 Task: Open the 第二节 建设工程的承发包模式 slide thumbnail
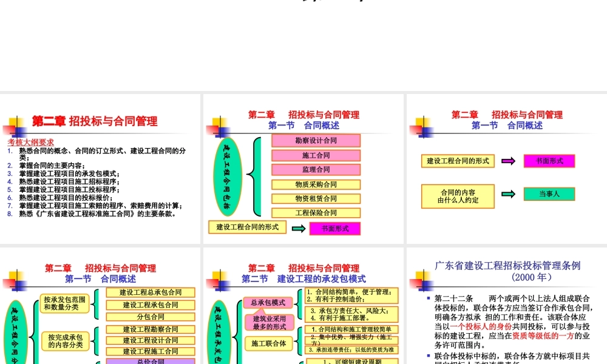303,306
